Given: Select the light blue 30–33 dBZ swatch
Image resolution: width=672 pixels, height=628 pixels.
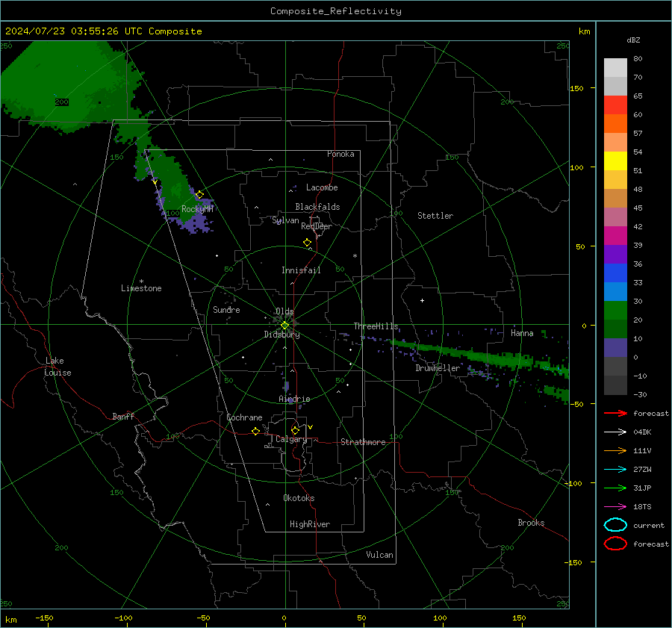Looking at the screenshot, I should click(615, 292).
